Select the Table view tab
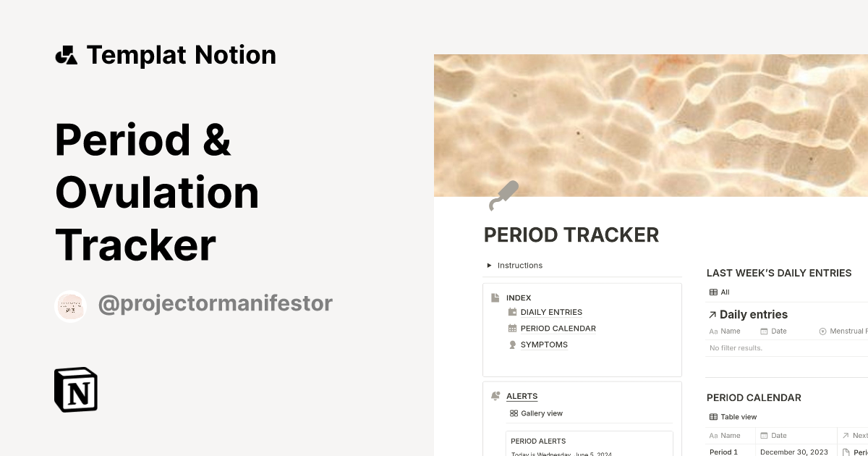The image size is (868, 456). click(739, 417)
